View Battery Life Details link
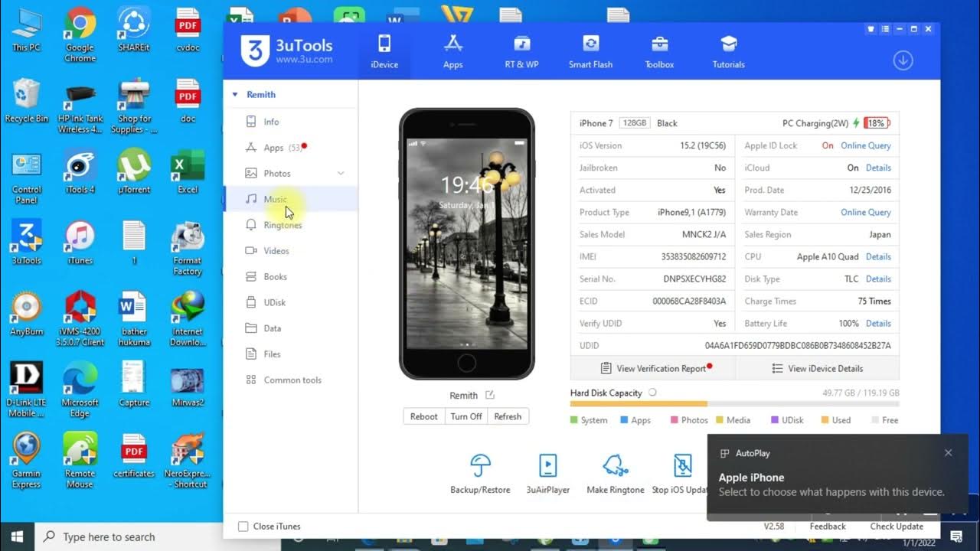This screenshot has height=551, width=980. tap(878, 323)
